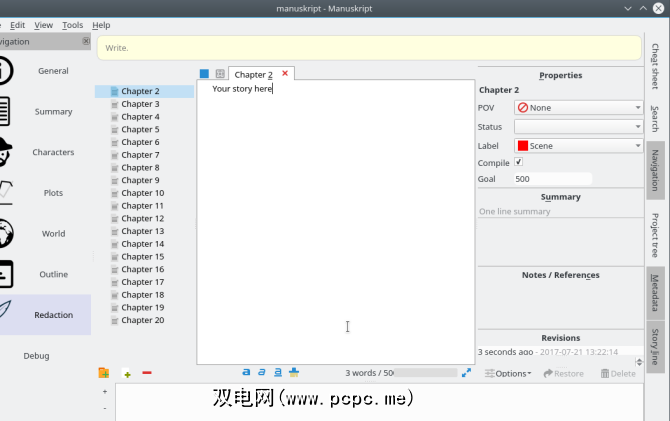Open the Edit menu
This screenshot has width=670, height=421.
pos(18,25)
